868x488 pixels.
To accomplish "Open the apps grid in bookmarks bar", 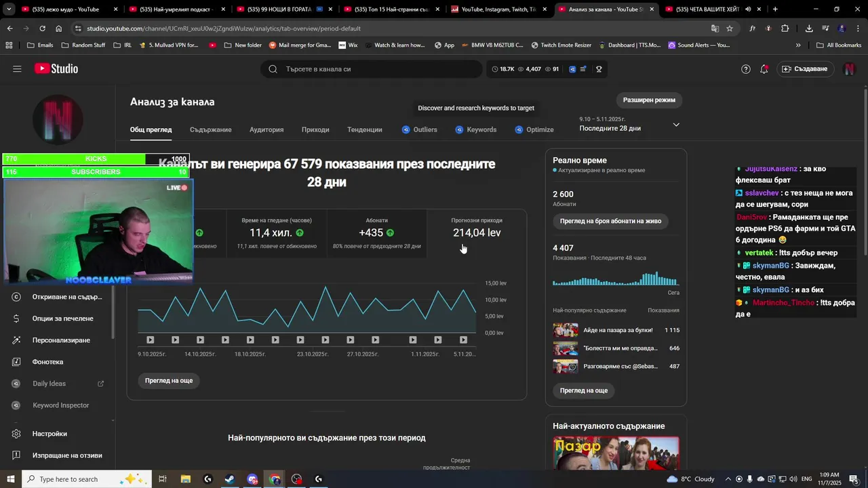I will (9, 45).
